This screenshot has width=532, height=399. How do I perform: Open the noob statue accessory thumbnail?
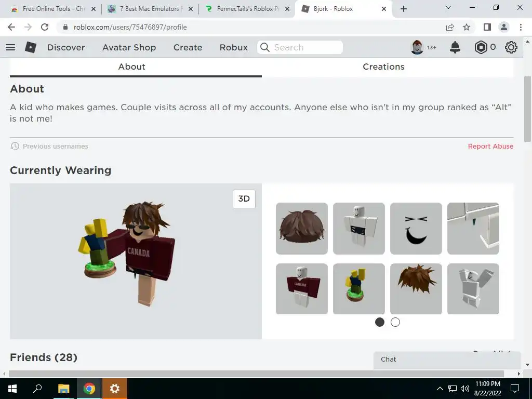pyautogui.click(x=359, y=289)
